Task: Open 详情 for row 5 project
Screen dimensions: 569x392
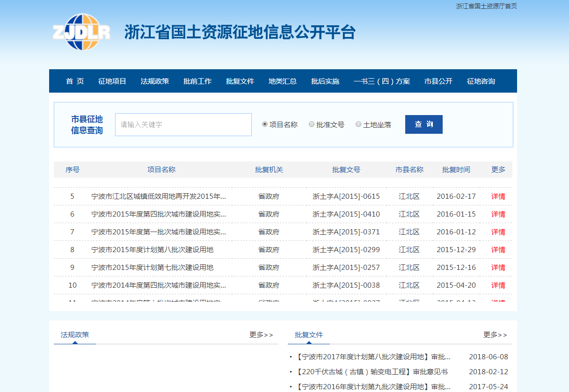Action: pyautogui.click(x=498, y=196)
